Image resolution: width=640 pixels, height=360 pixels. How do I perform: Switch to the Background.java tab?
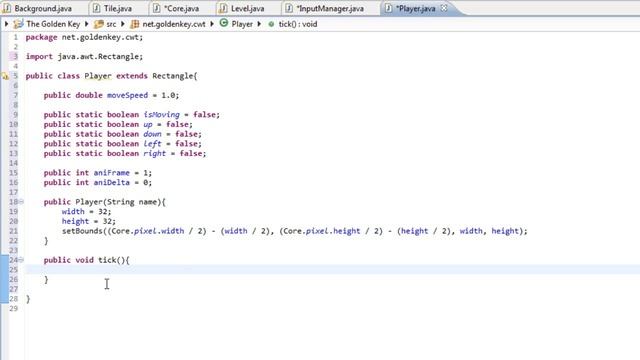coord(43,8)
